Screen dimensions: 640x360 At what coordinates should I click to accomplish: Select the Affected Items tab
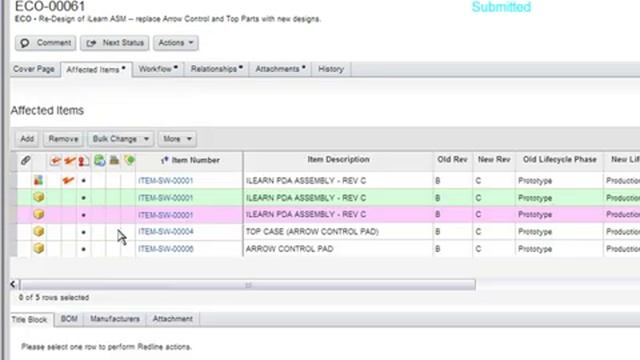coord(96,69)
